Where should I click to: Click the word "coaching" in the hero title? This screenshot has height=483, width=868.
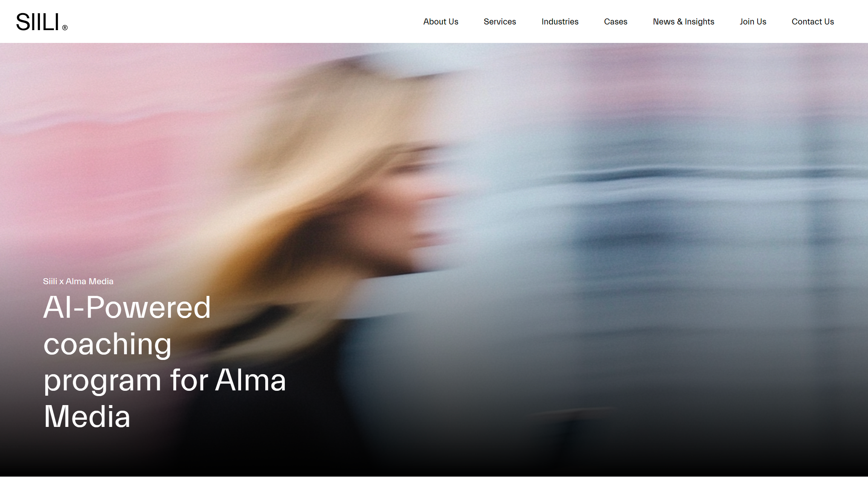click(107, 344)
